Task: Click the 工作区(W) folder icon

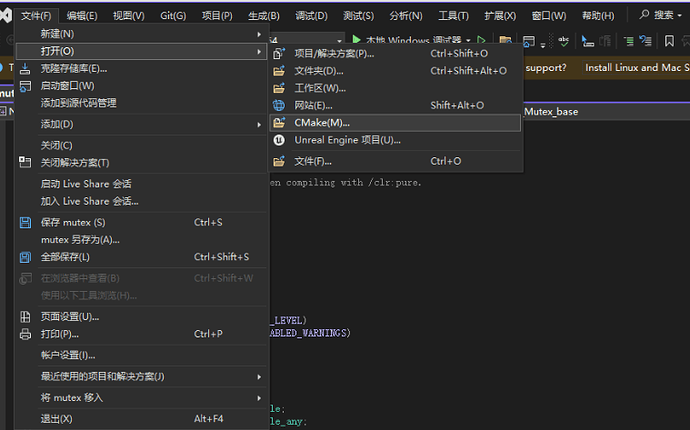Action: [279, 88]
